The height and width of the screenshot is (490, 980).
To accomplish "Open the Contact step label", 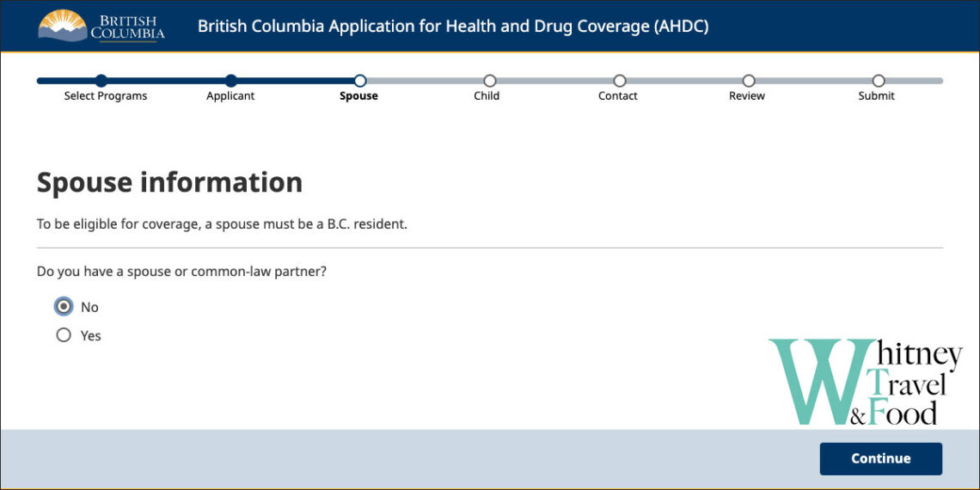I will click(x=618, y=96).
